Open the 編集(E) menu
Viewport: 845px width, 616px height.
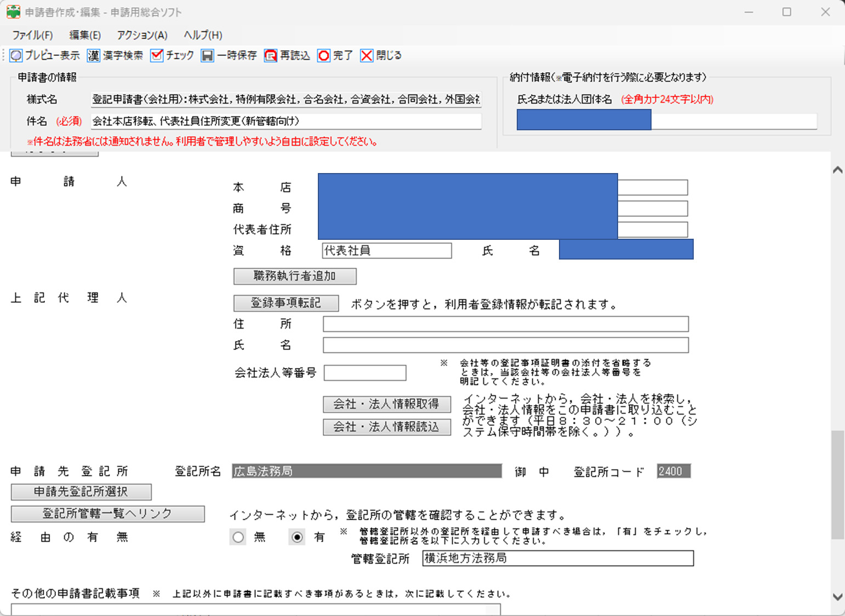click(85, 35)
